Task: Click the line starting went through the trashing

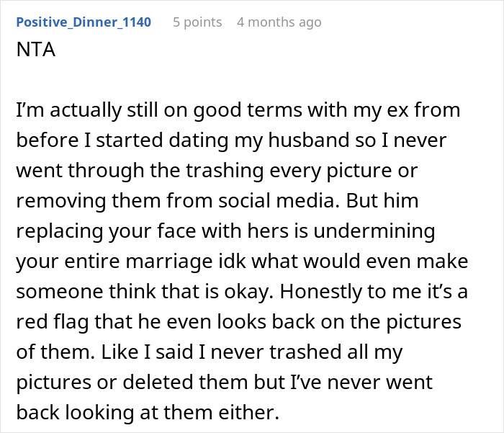Action: (x=217, y=171)
